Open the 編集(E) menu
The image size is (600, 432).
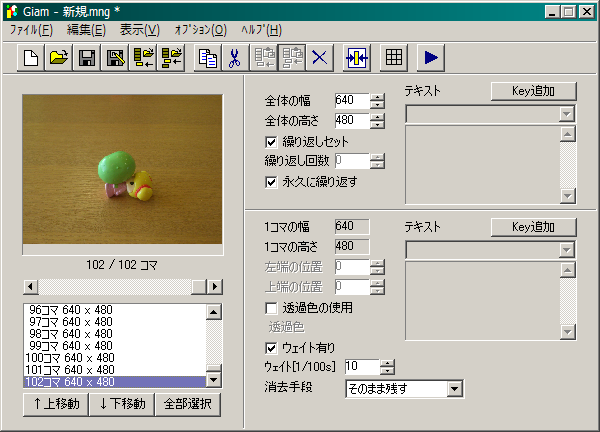click(x=86, y=30)
